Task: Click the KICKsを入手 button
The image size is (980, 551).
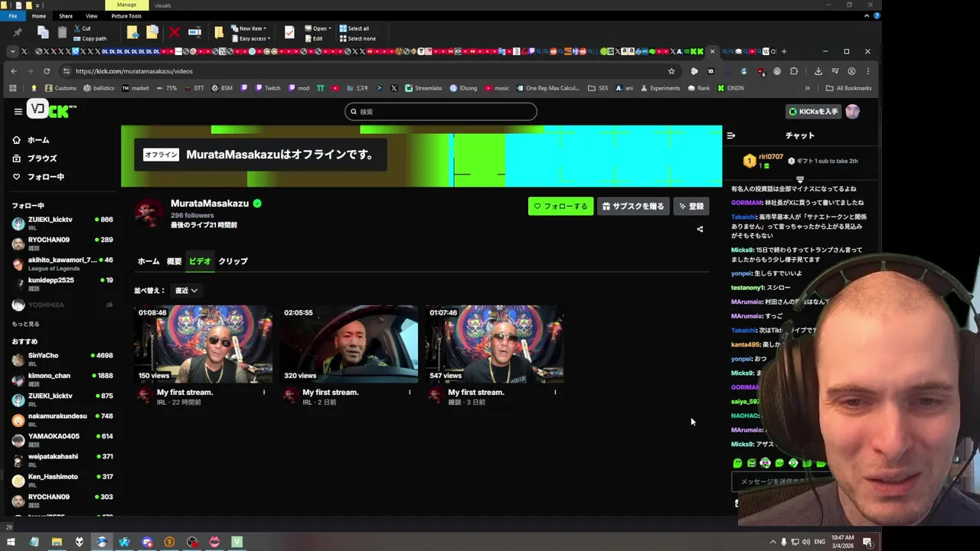Action: pos(813,112)
